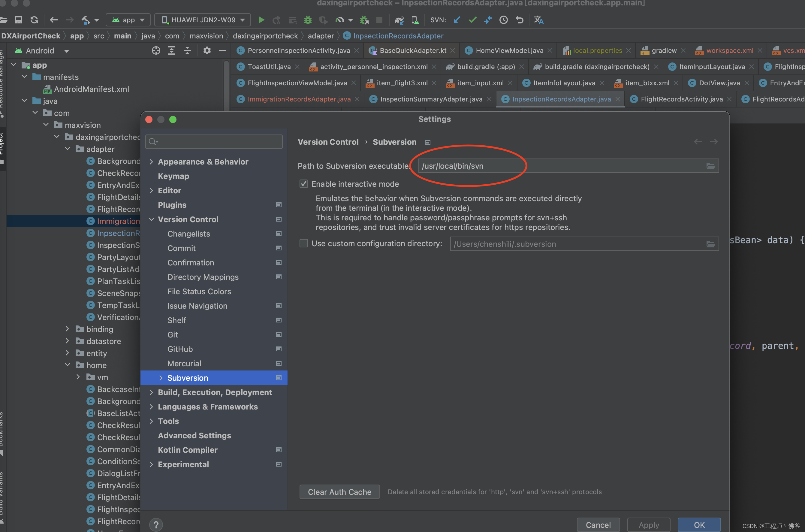Expand the Experimental settings section

[151, 464]
